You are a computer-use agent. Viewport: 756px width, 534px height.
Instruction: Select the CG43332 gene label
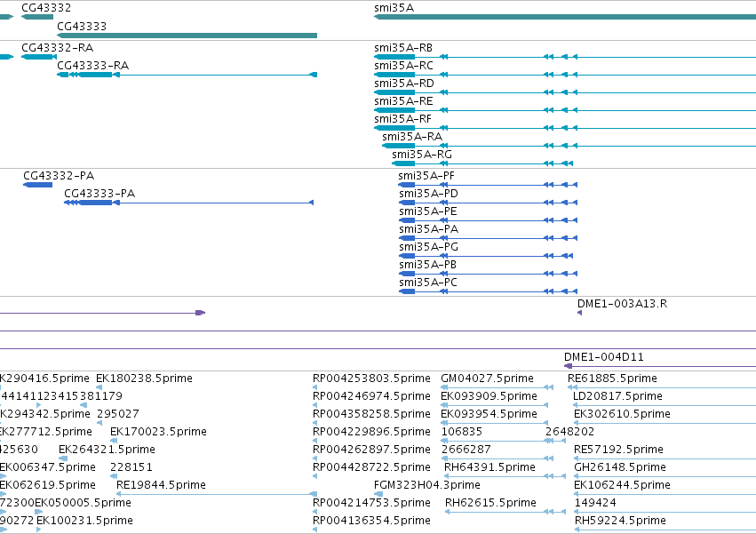pos(46,8)
